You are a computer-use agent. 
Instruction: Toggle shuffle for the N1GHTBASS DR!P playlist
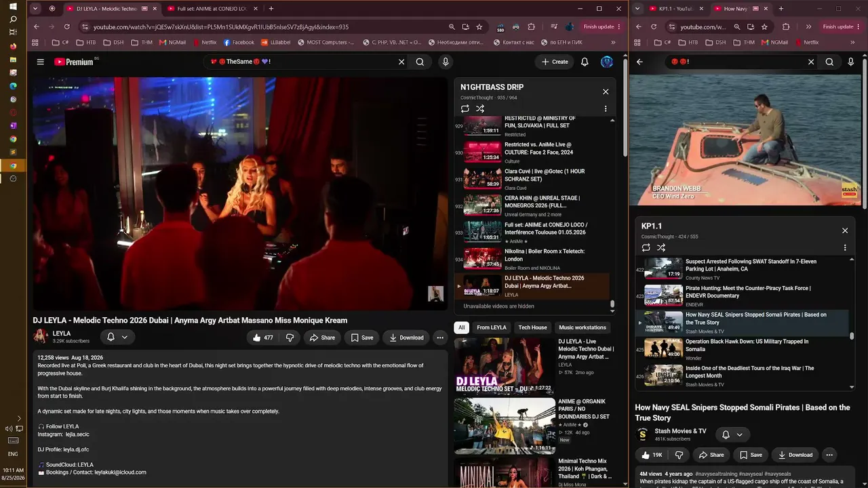coord(480,108)
